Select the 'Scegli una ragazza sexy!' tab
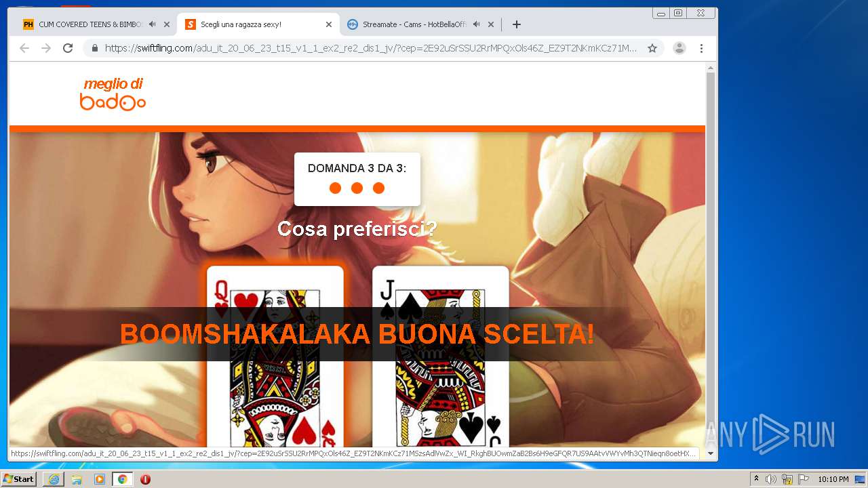Image resolution: width=868 pixels, height=488 pixels. pos(258,24)
